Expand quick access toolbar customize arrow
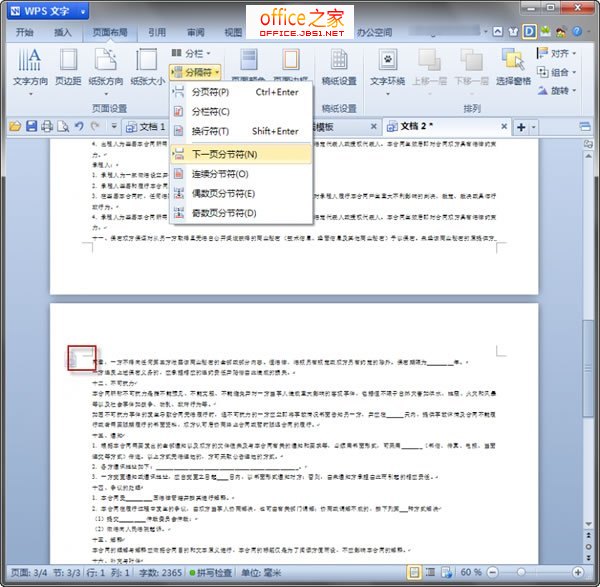This screenshot has height=587, width=600. 114,126
